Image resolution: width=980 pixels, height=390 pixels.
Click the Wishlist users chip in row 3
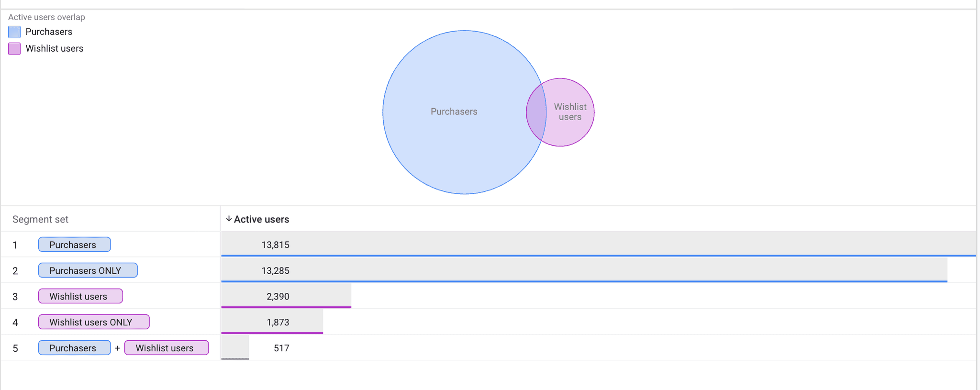tap(80, 296)
